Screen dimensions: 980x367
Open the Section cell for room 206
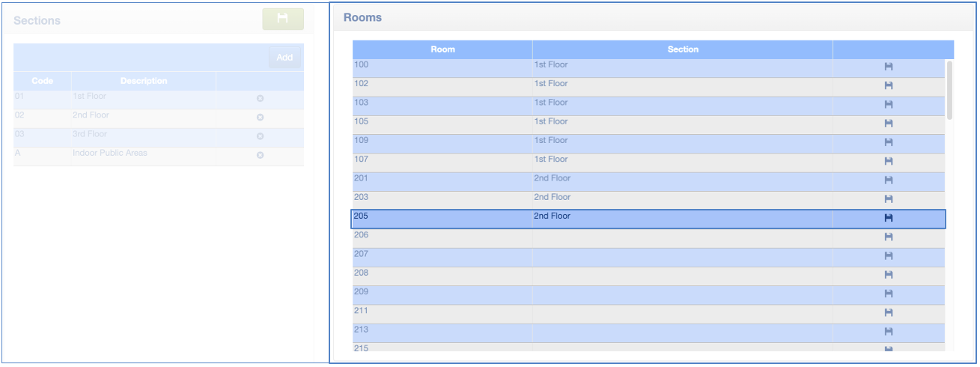682,238
